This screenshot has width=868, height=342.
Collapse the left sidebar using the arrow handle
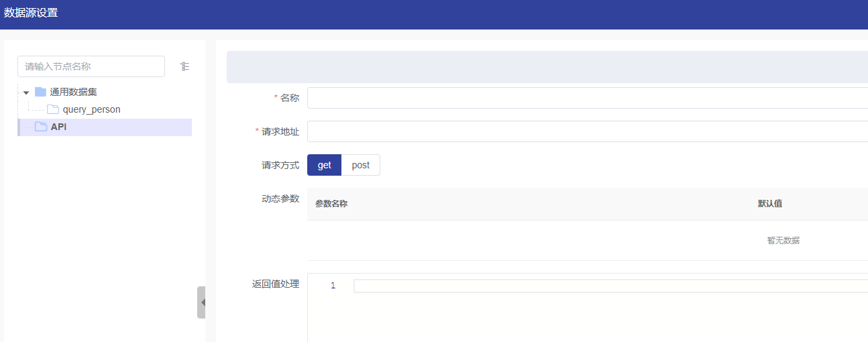202,302
